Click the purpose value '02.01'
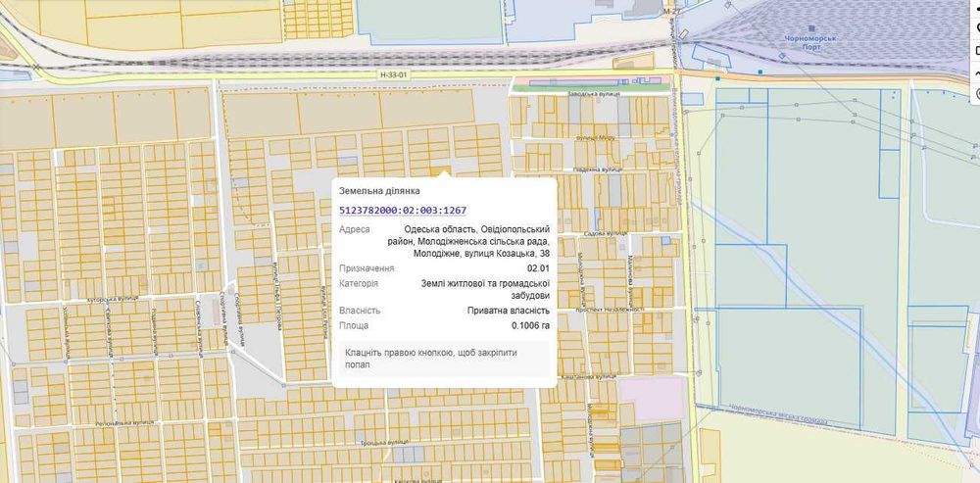980x483 pixels. pyautogui.click(x=539, y=268)
